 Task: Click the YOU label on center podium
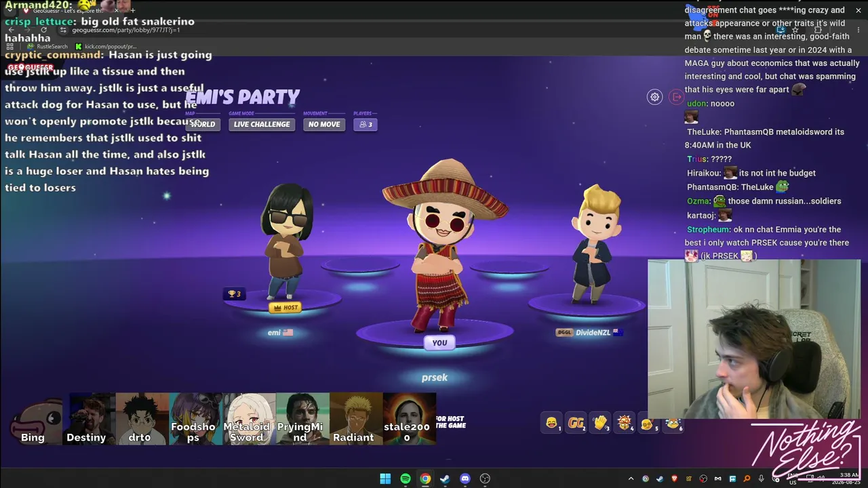tap(439, 343)
